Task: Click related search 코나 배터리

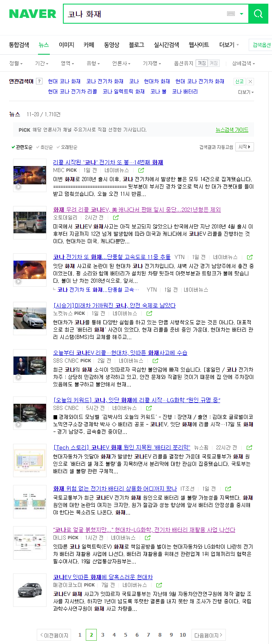Action: (185, 92)
